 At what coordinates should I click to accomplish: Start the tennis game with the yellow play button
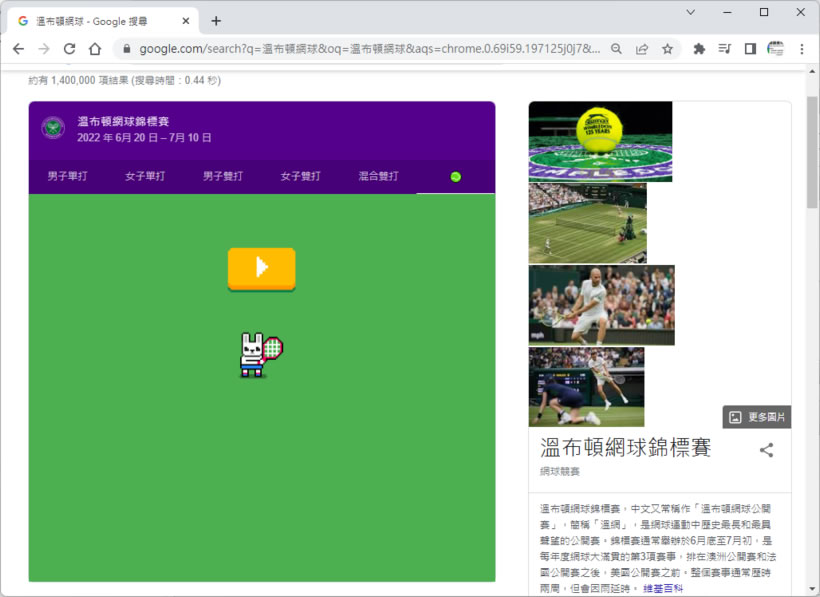pos(261,269)
